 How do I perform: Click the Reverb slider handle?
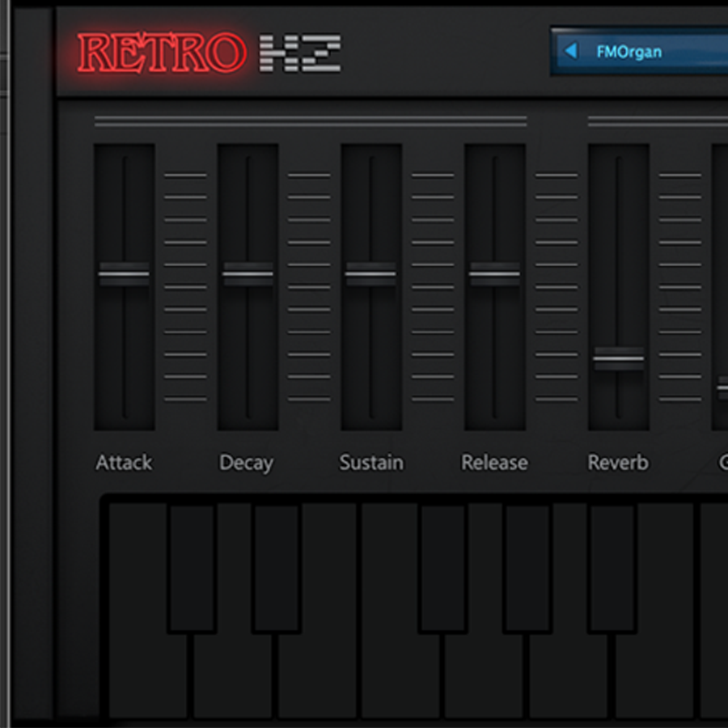[x=619, y=356]
